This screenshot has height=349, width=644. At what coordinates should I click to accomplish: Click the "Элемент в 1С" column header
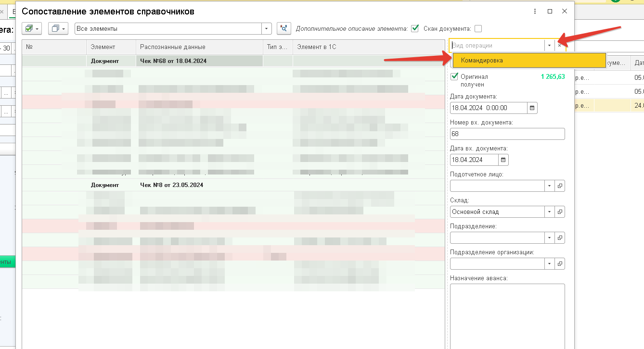tap(369, 47)
